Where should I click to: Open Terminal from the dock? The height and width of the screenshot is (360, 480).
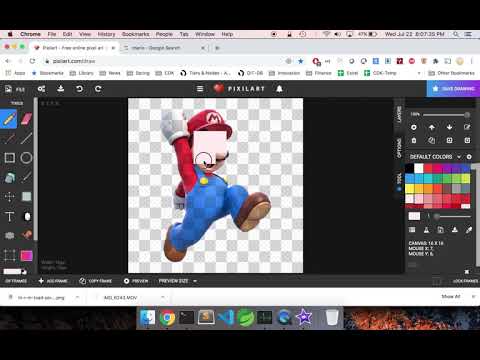click(186, 318)
